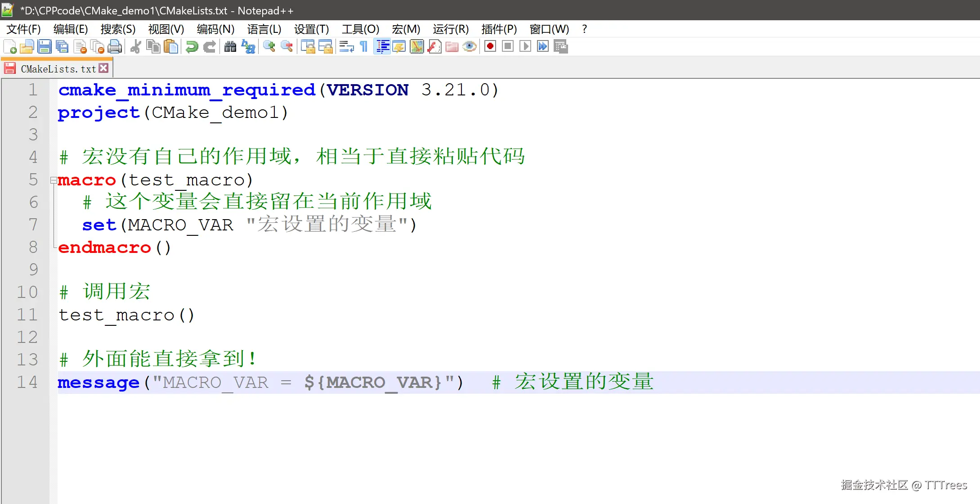Open the 插件(P) menu

click(499, 29)
